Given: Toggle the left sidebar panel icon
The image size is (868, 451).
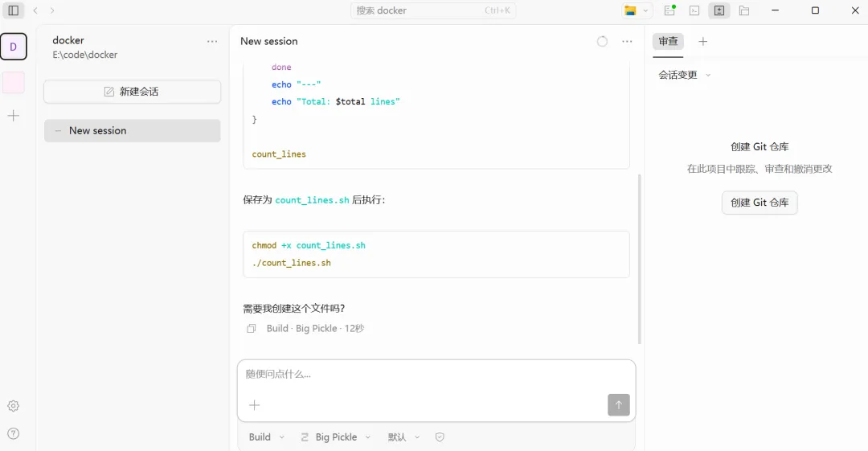Looking at the screenshot, I should [x=14, y=10].
